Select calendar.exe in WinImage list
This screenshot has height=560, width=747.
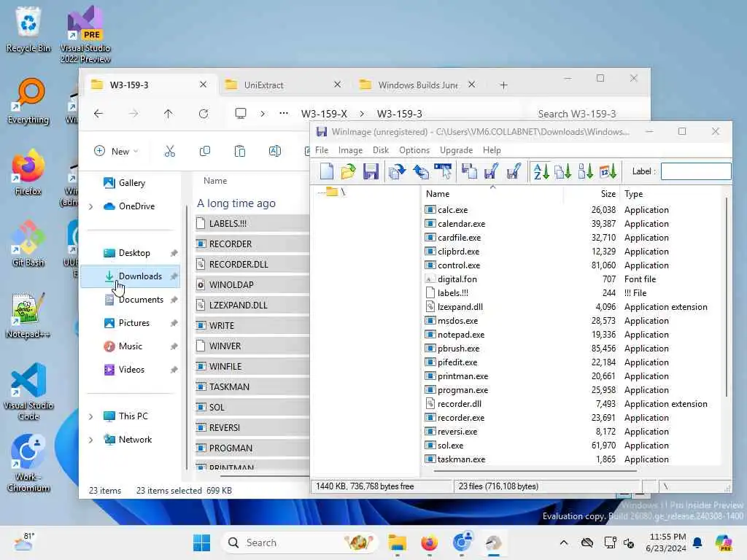(461, 223)
